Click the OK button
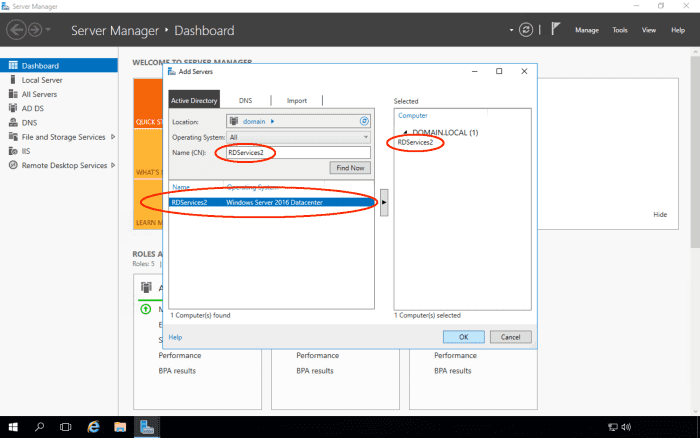The width and height of the screenshot is (700, 438). 463,337
